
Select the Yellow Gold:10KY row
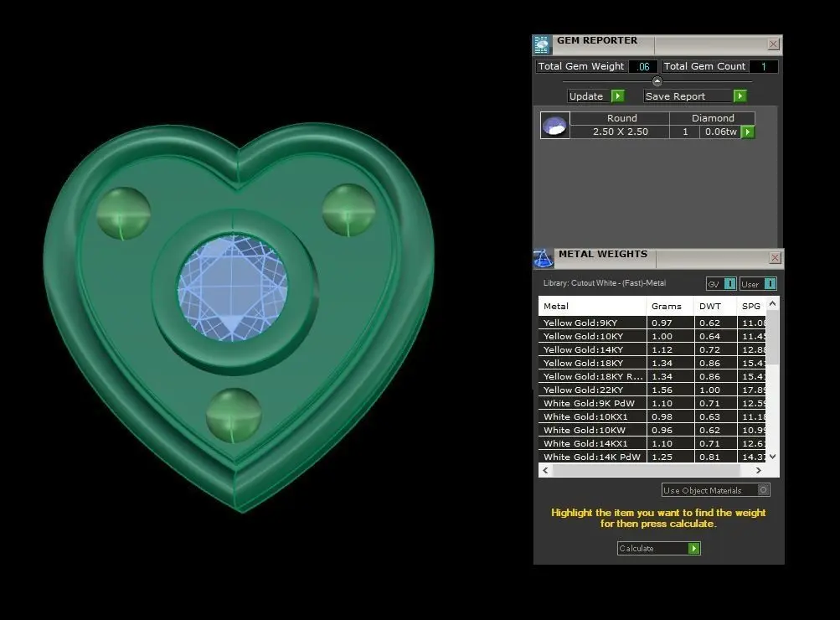tap(652, 336)
